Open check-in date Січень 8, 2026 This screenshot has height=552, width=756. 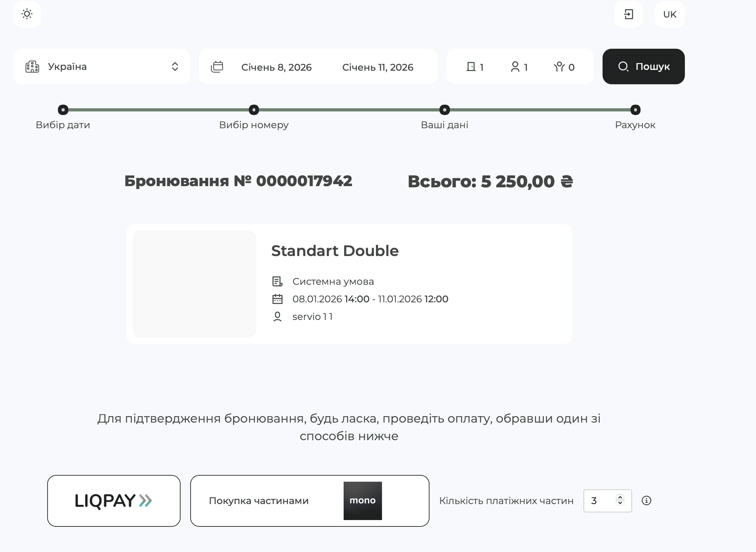coord(276,68)
